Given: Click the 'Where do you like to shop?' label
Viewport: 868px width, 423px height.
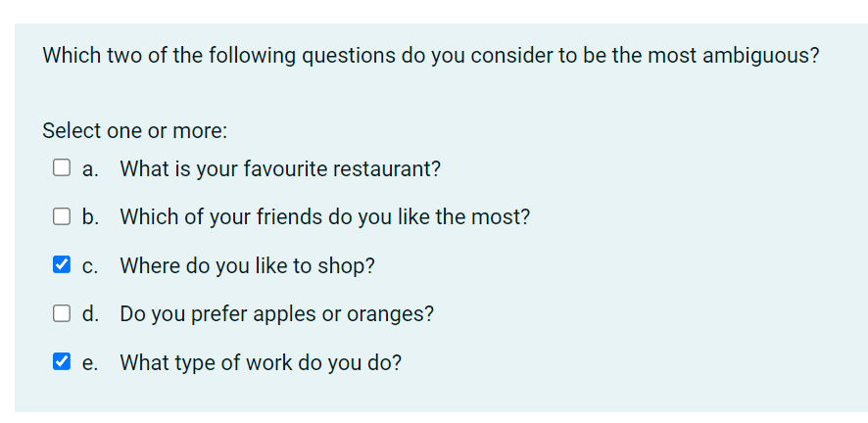Looking at the screenshot, I should pos(248,266).
